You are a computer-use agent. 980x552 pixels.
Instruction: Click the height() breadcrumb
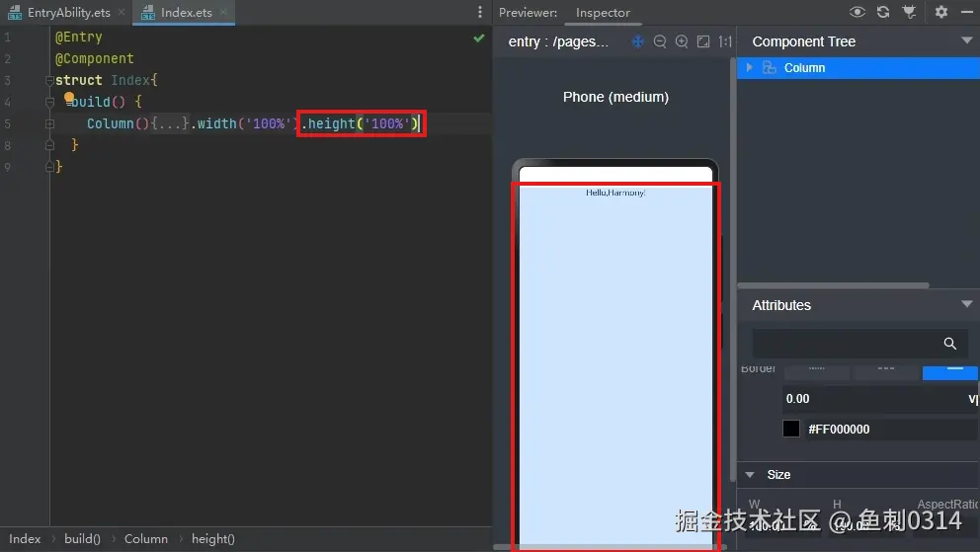point(213,539)
